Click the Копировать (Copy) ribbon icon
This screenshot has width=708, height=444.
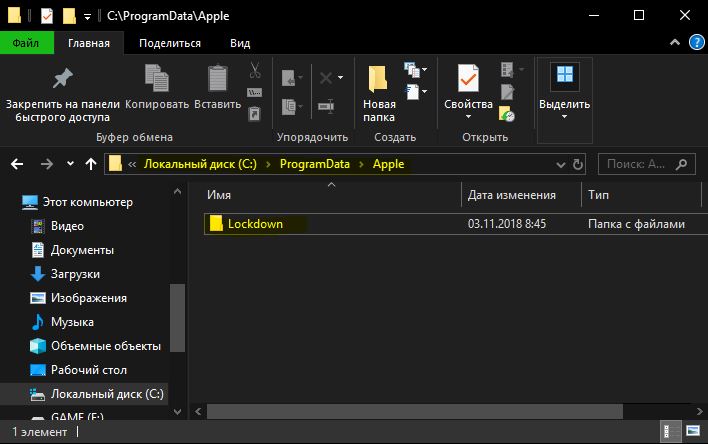pyautogui.click(x=156, y=78)
